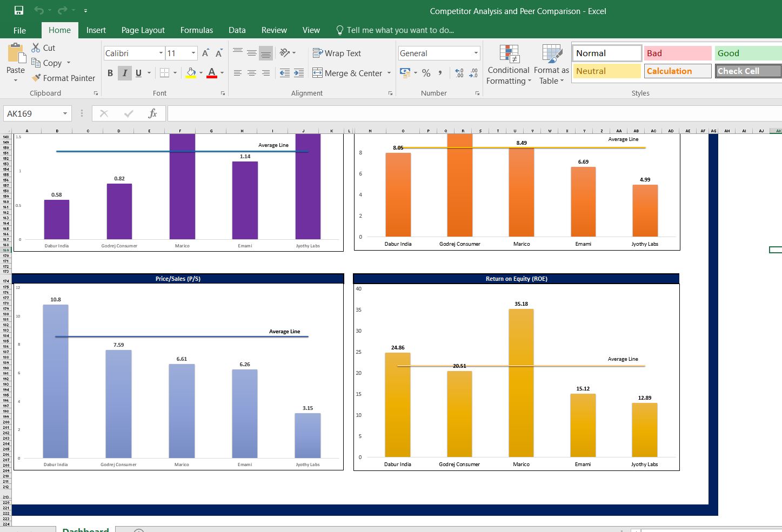782x532 pixels.
Task: Expand the Copy dropdown arrow
Action: (69, 63)
